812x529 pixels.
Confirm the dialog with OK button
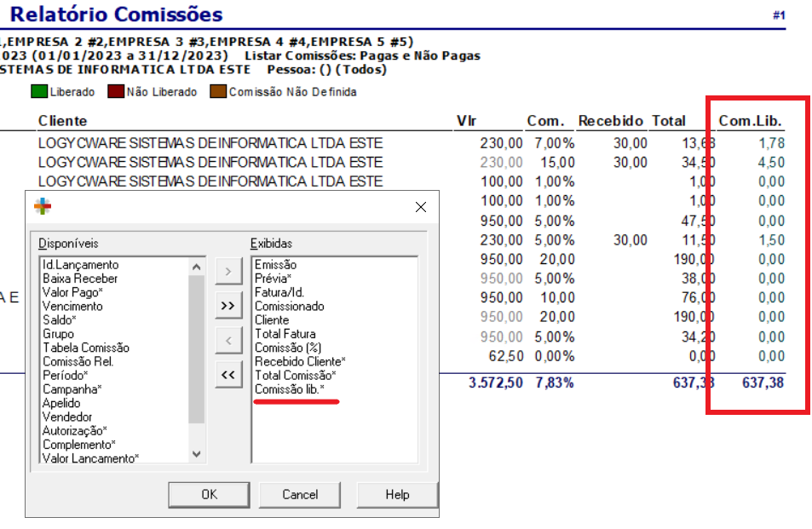coord(209,494)
